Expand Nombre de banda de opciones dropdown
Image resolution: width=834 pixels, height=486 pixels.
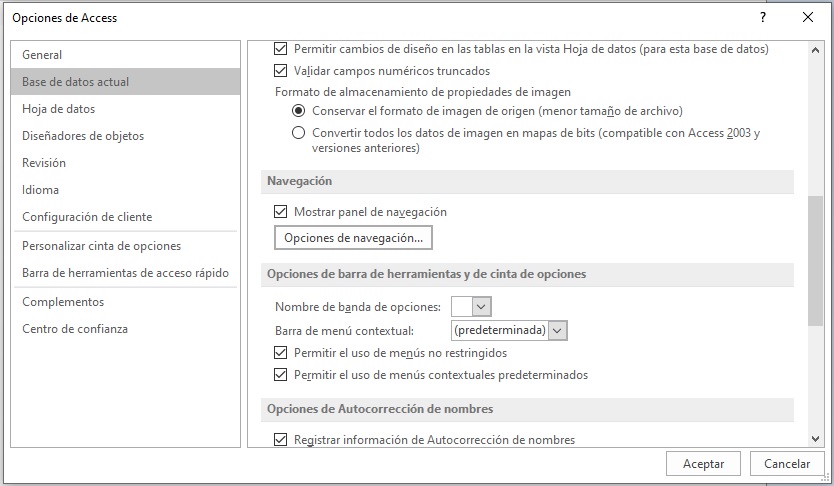pyautogui.click(x=481, y=307)
